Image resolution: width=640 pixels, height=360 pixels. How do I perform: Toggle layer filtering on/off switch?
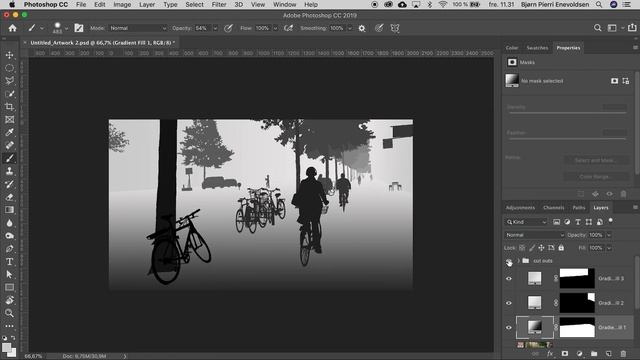pos(611,221)
